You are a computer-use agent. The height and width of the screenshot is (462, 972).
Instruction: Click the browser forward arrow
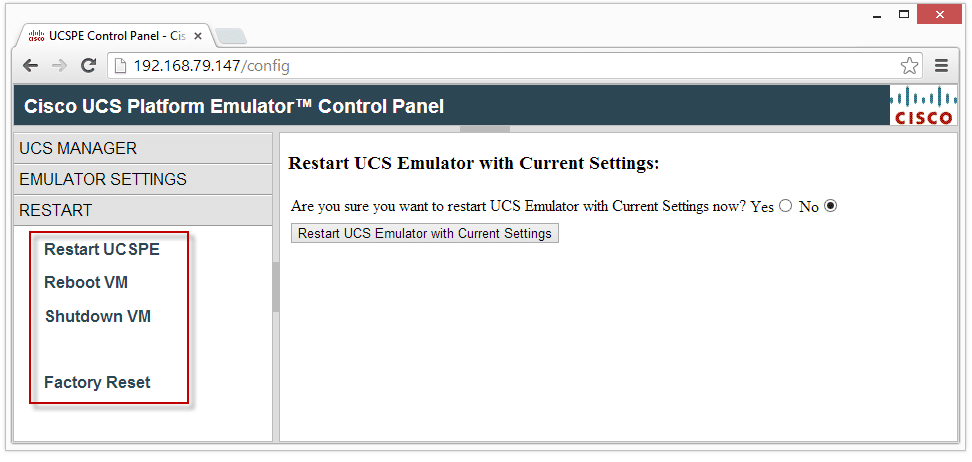(x=59, y=66)
